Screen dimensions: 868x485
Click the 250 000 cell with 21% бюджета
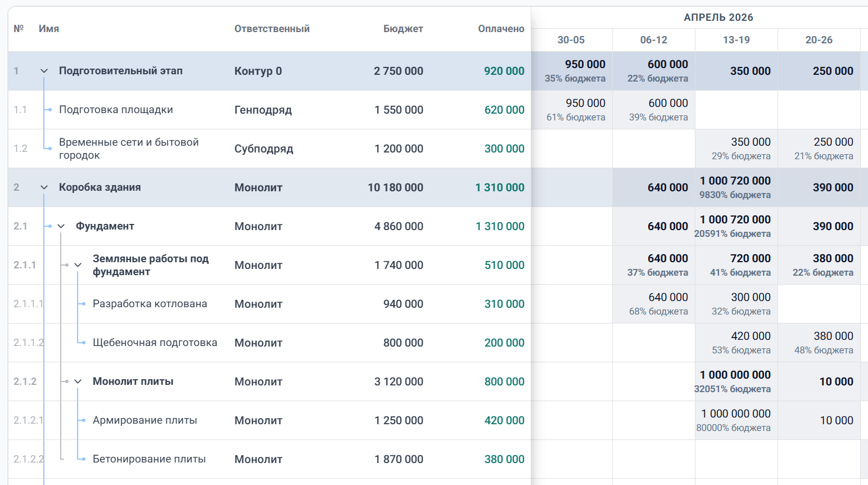coord(819,149)
